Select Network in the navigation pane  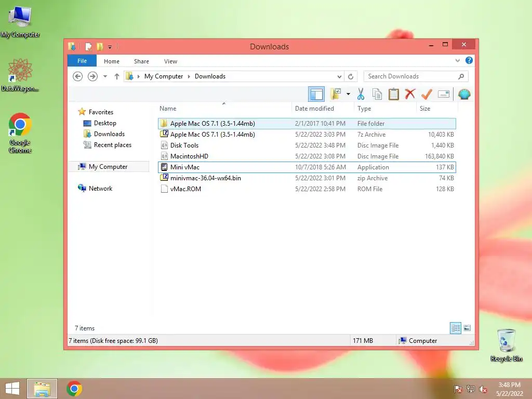pyautogui.click(x=100, y=189)
